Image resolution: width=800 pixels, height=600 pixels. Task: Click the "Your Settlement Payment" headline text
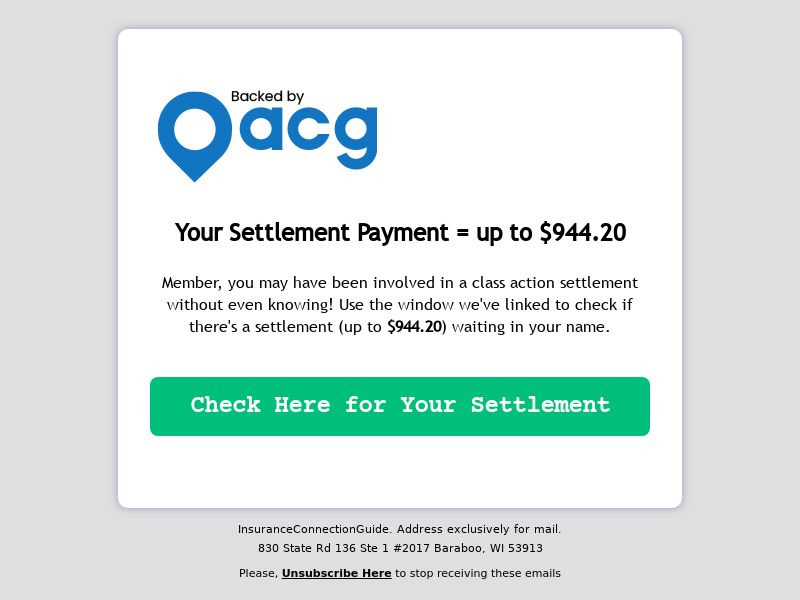(x=312, y=233)
